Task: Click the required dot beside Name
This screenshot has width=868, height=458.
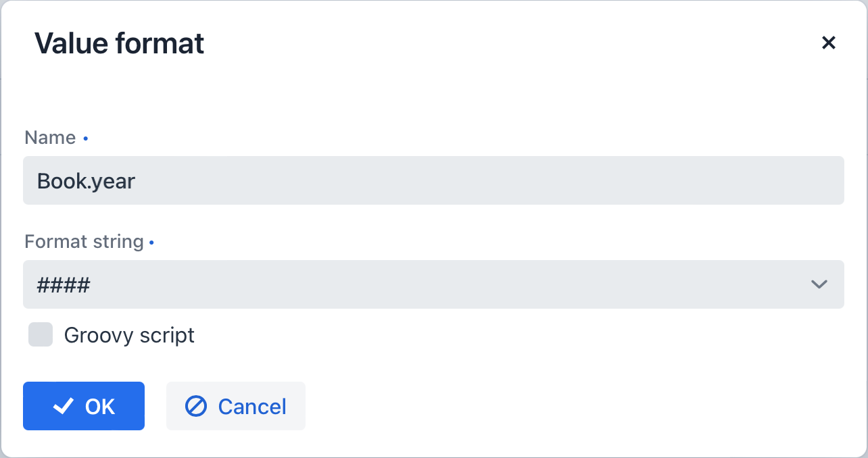Action: tap(85, 138)
